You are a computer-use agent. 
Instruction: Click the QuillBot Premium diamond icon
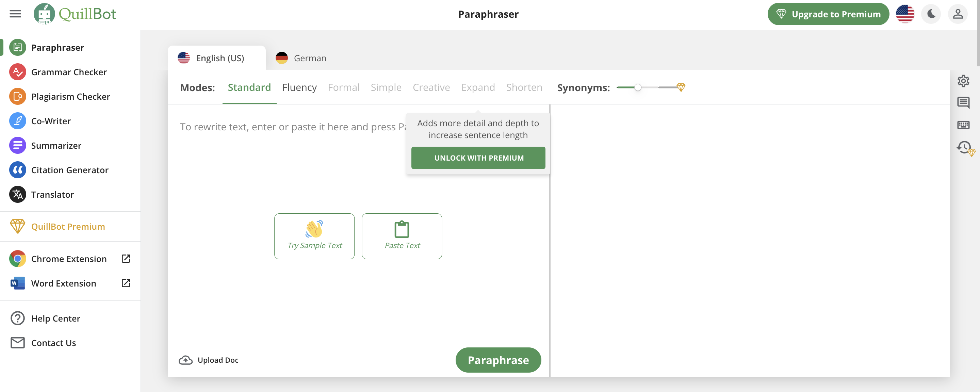(17, 226)
